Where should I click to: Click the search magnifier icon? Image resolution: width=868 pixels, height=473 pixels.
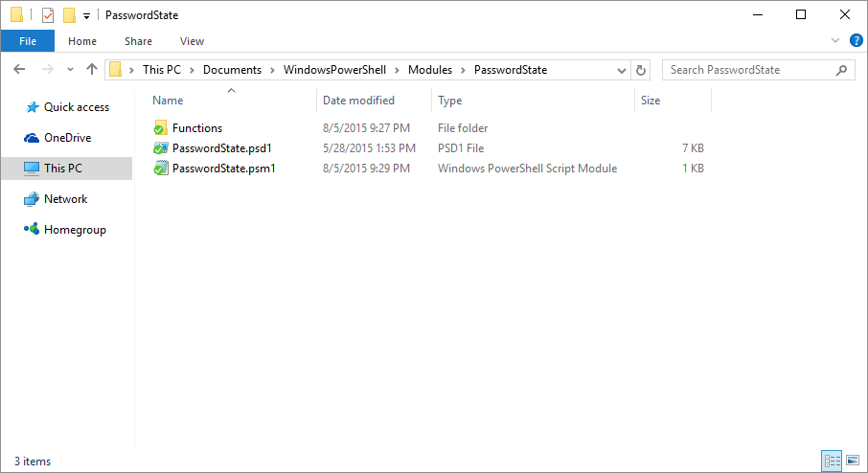coord(841,70)
